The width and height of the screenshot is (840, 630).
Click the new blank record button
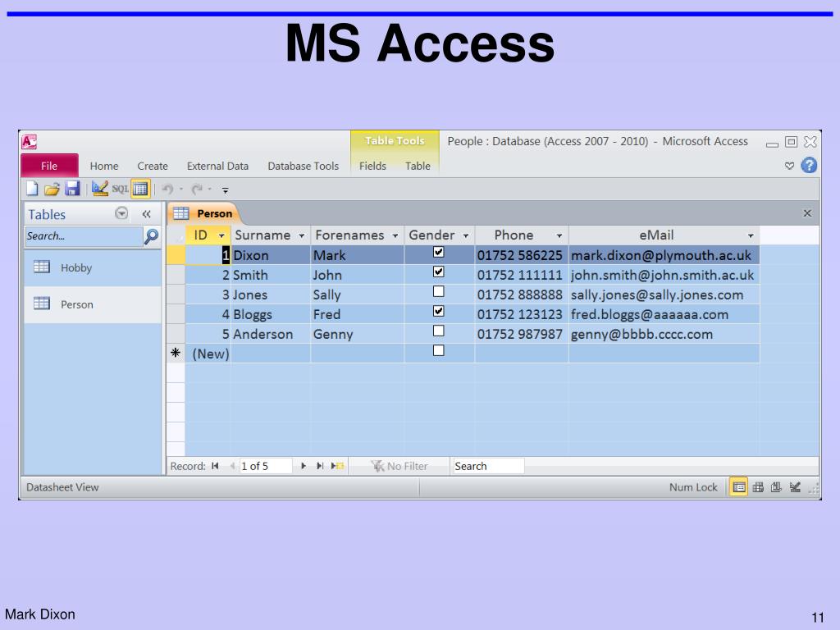pos(337,466)
